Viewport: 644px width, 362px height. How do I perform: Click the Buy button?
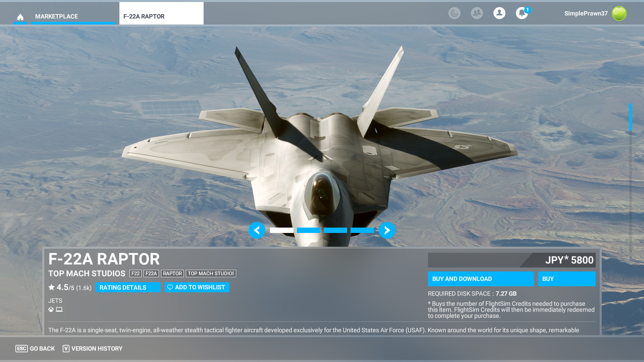tap(566, 279)
